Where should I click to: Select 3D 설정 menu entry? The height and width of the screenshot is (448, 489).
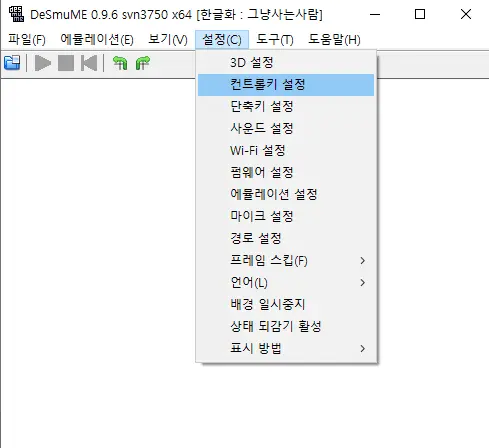tap(286, 63)
